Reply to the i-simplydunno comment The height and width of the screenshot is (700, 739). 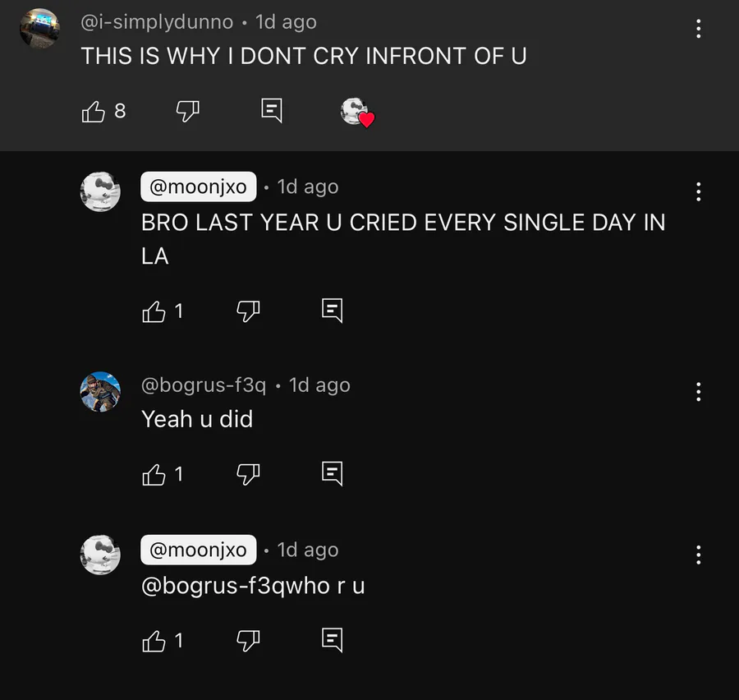pyautogui.click(x=272, y=111)
